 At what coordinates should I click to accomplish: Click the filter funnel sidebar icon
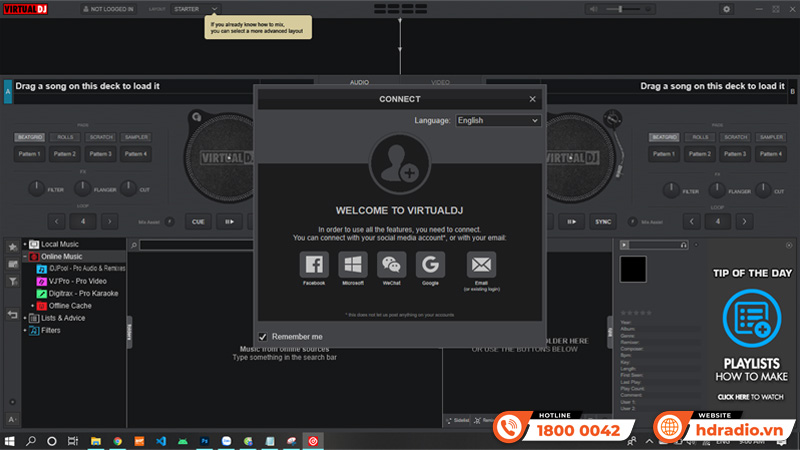click(13, 281)
